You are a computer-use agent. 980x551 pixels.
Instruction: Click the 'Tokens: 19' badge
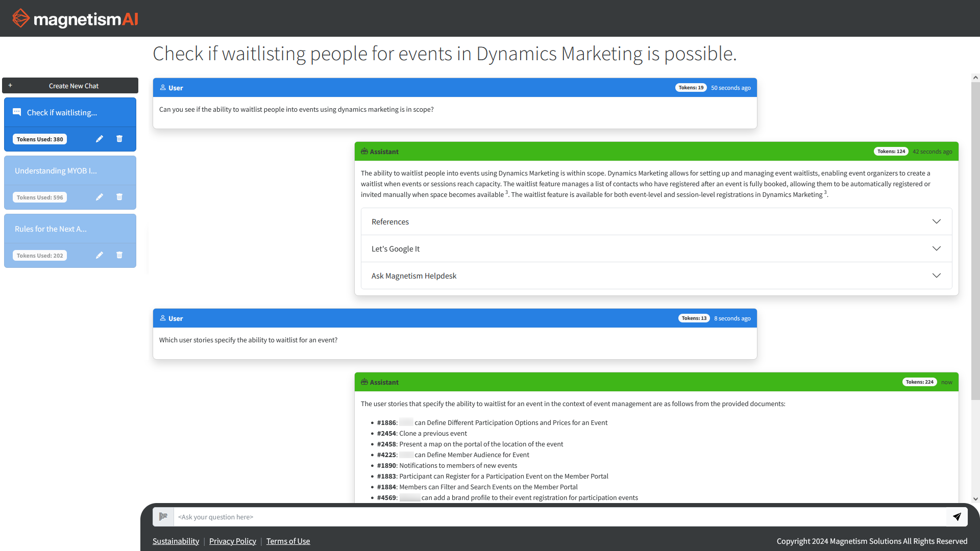(x=691, y=88)
